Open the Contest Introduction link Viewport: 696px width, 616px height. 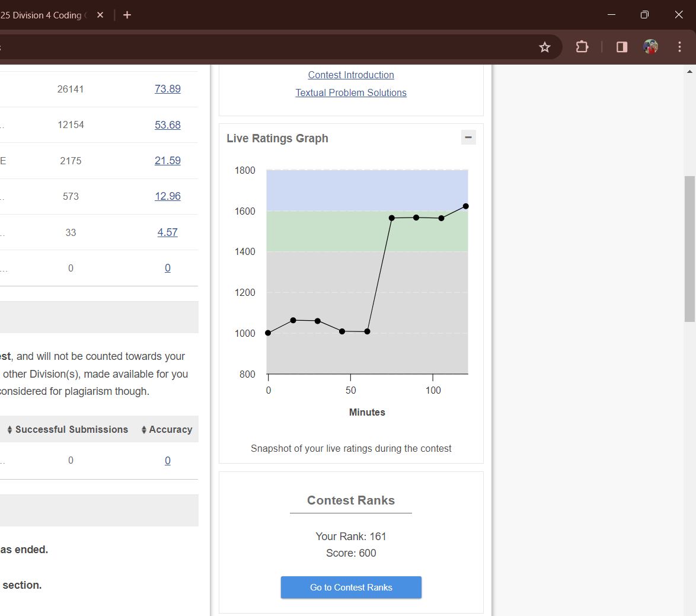tap(351, 75)
